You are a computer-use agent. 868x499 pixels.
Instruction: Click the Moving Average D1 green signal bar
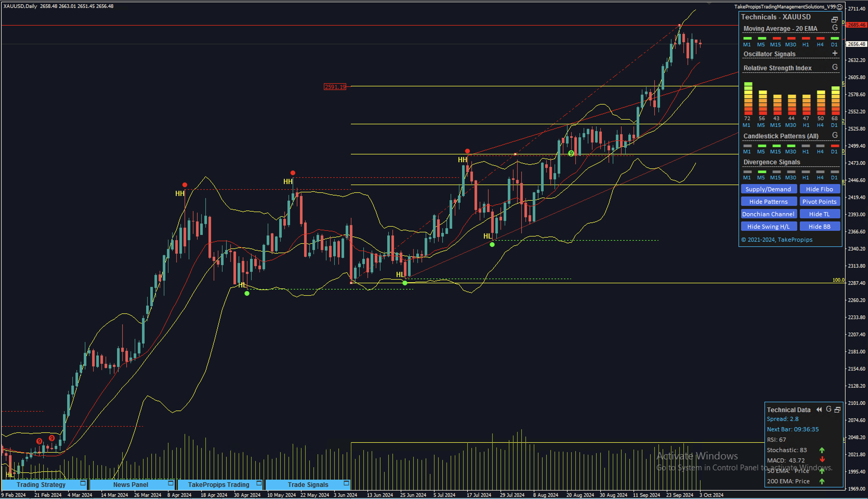click(835, 38)
